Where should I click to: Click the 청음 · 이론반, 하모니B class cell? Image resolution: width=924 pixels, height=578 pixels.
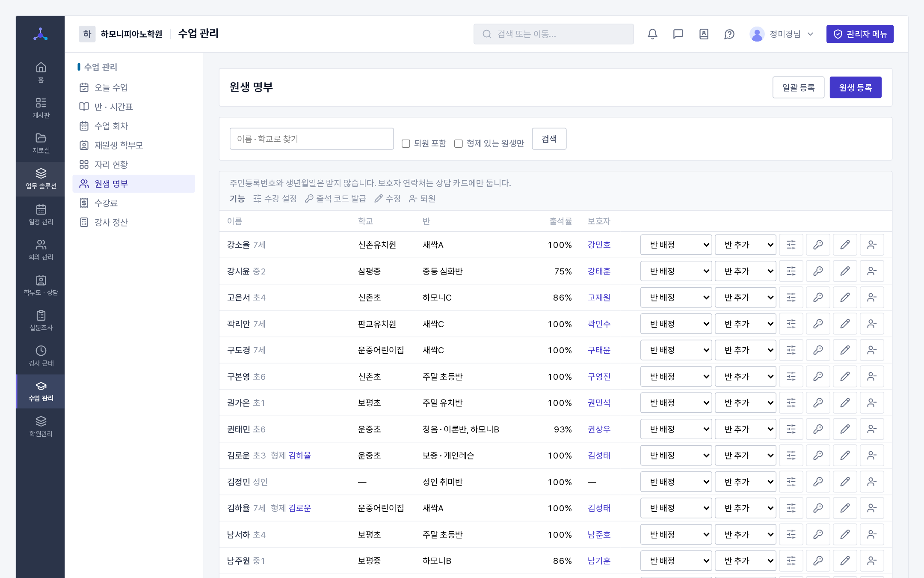[461, 429]
